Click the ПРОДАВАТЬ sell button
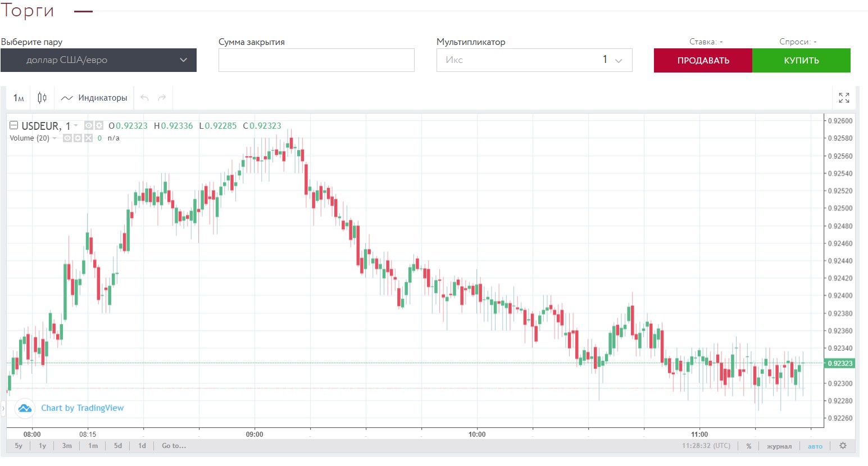This screenshot has width=868, height=466. [703, 60]
